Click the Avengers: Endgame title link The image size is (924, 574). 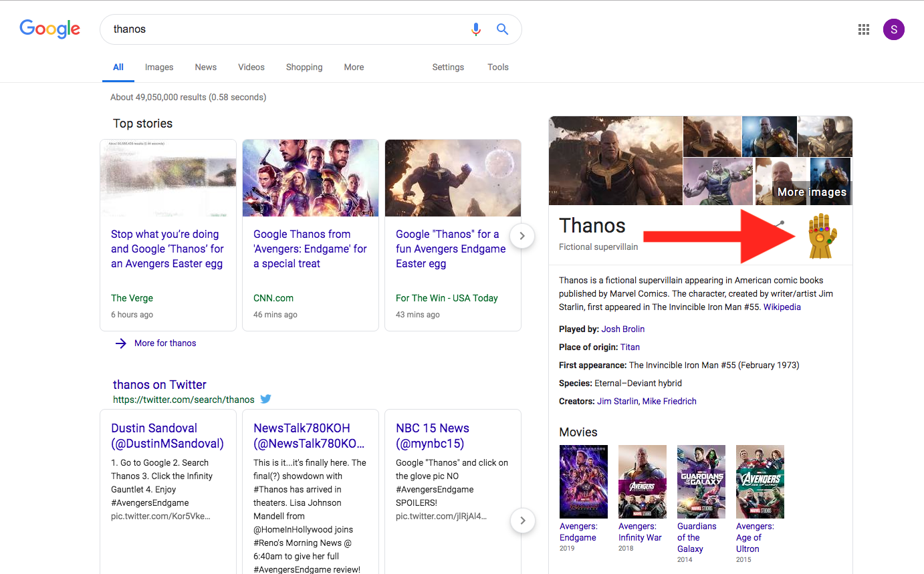pos(578,532)
